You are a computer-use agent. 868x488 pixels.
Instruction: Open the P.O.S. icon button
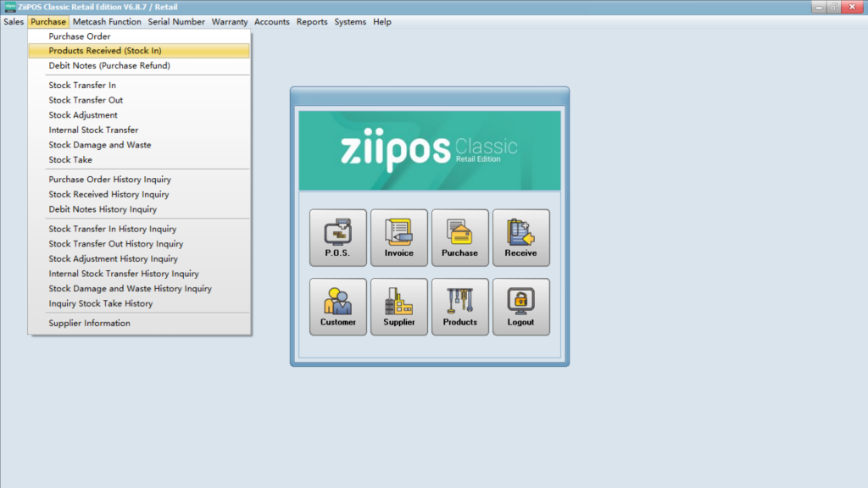tap(337, 237)
